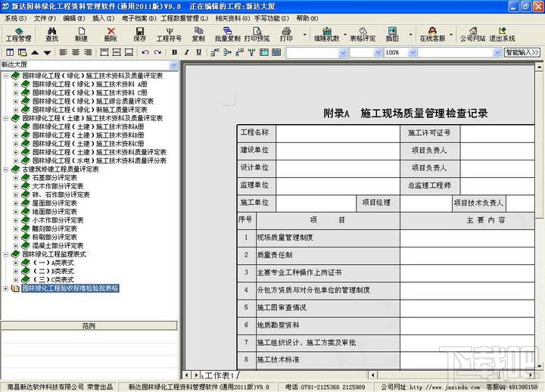
Task: Toggle Underline formatting button
Action: 199,52
